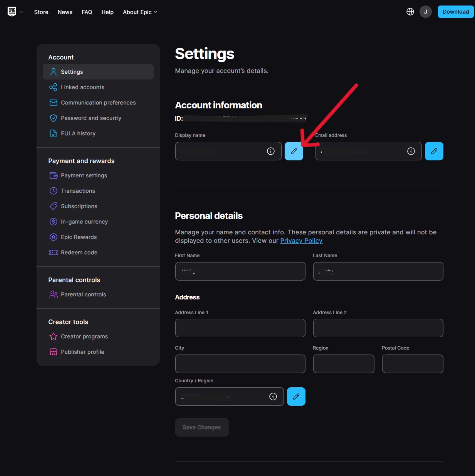475x476 pixels.
Task: Expand the About Epic dropdown
Action: 140,12
